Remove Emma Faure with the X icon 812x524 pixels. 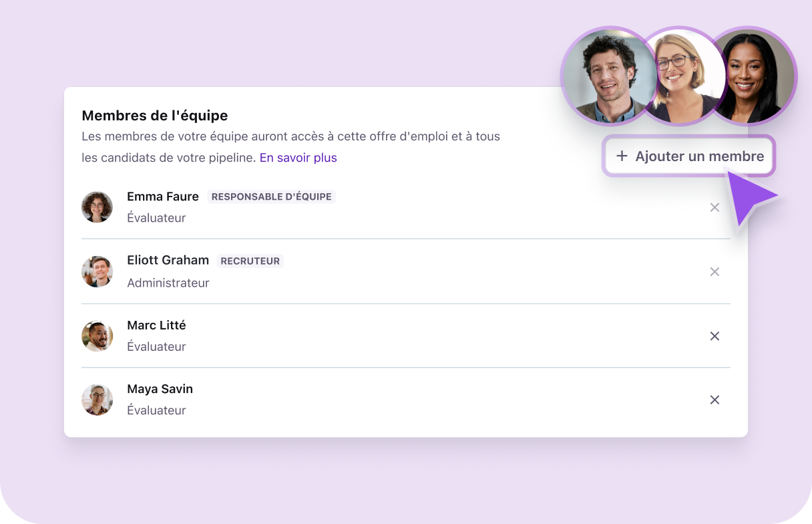[715, 208]
